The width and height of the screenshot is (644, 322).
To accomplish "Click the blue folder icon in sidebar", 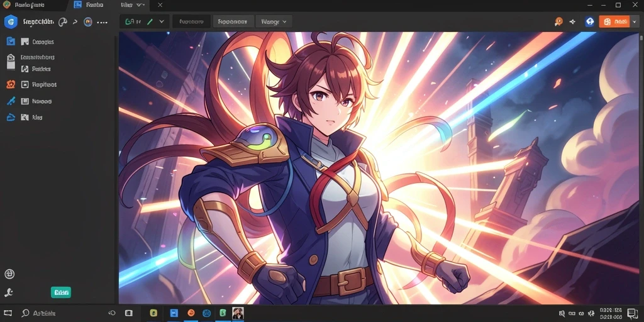I will click(x=11, y=42).
